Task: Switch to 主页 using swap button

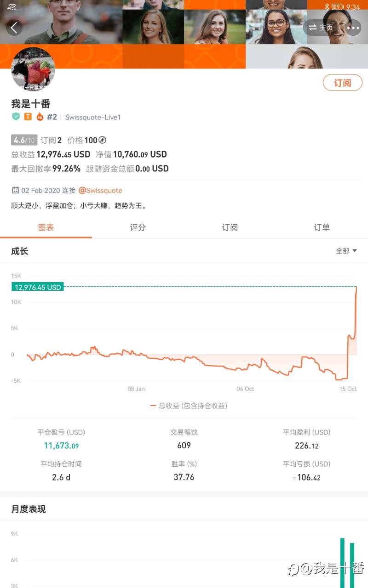Action: point(321,28)
